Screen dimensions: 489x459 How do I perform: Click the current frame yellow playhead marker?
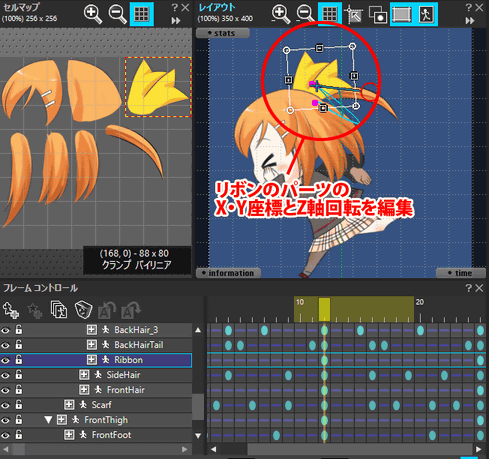coord(324,310)
